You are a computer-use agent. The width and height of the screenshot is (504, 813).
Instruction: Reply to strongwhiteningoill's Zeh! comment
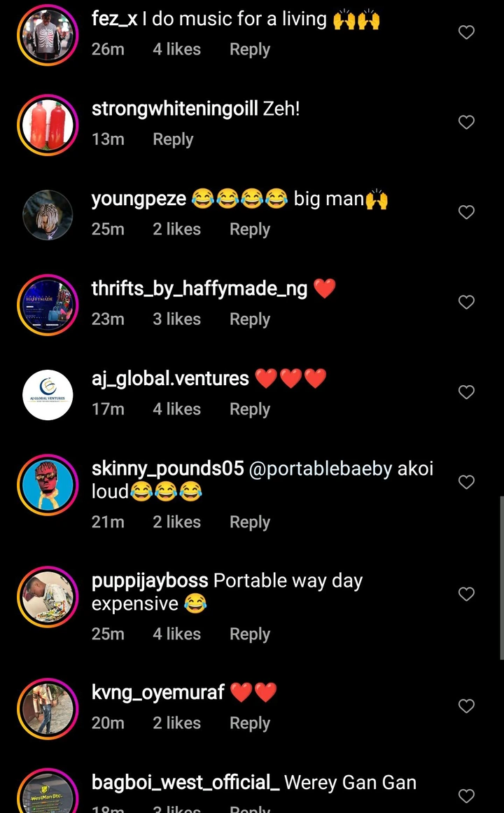click(173, 139)
